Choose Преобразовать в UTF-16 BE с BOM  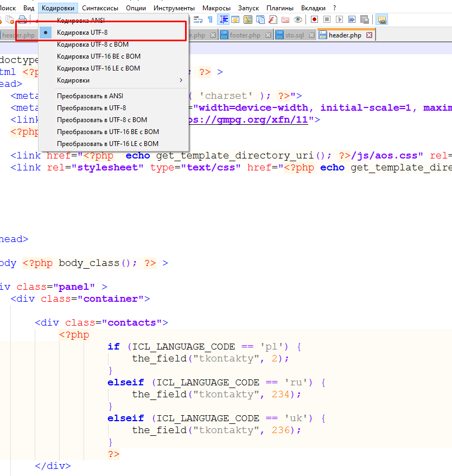tap(113, 132)
